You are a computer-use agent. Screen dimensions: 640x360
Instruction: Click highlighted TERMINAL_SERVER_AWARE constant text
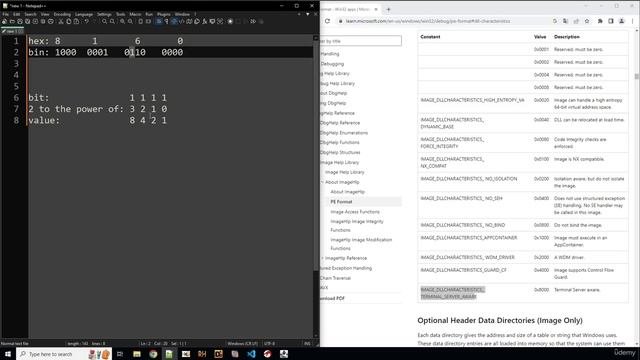[x=453, y=293]
